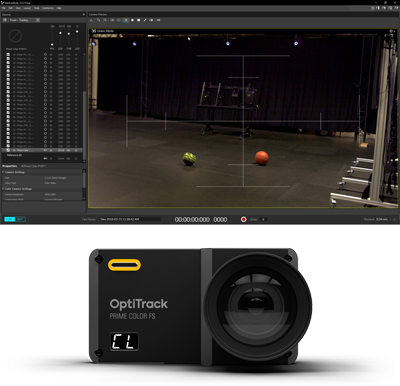The width and height of the screenshot is (400, 386).
Task: Close the Devices panel
Action: 83,15
